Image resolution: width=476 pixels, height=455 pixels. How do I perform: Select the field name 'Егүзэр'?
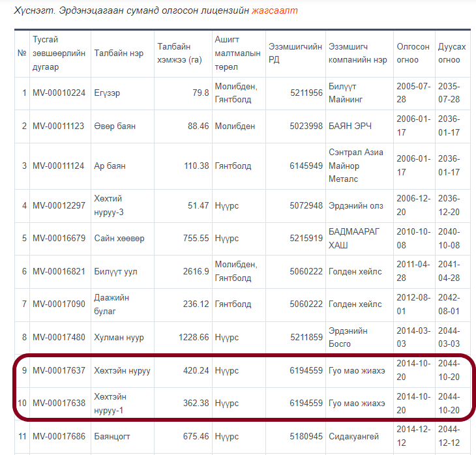[107, 93]
